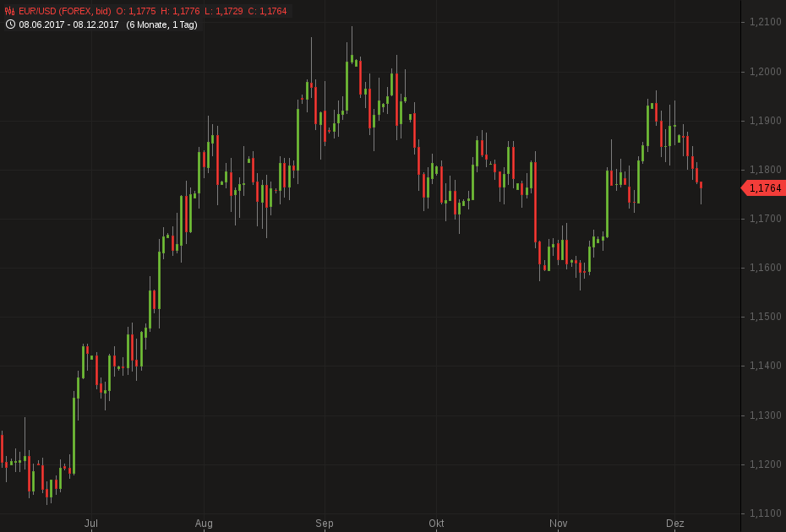Click the 1,1500 level on the price axis
The image size is (786, 532).
(x=765, y=317)
